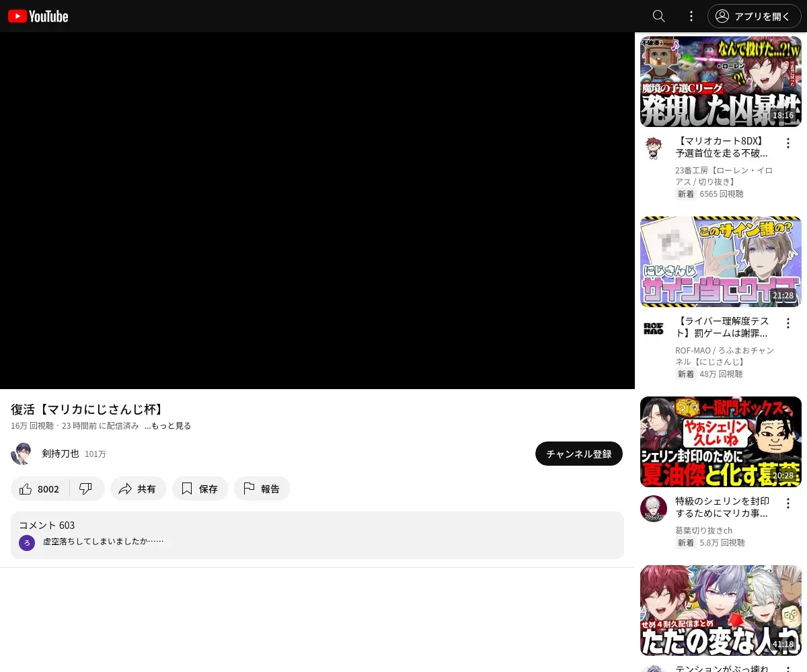This screenshot has height=672, width=807.
Task: Open options menu for マリオカート8DX video
Action: [788, 143]
